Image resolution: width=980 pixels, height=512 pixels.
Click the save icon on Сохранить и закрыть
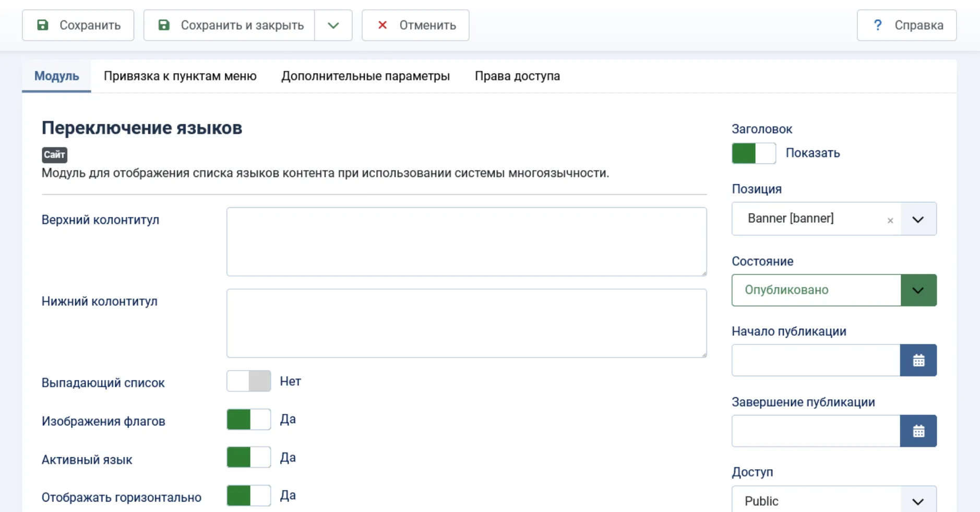tap(164, 25)
